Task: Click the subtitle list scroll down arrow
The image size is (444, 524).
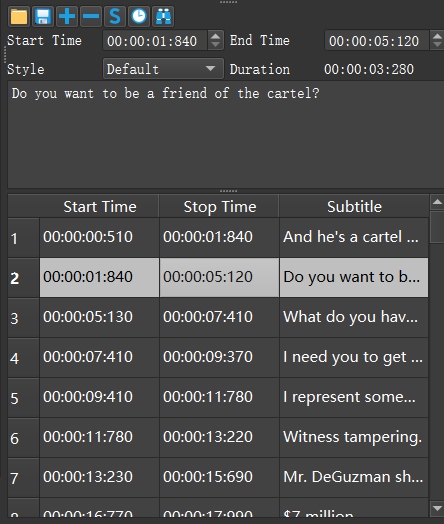Action: 437,509
